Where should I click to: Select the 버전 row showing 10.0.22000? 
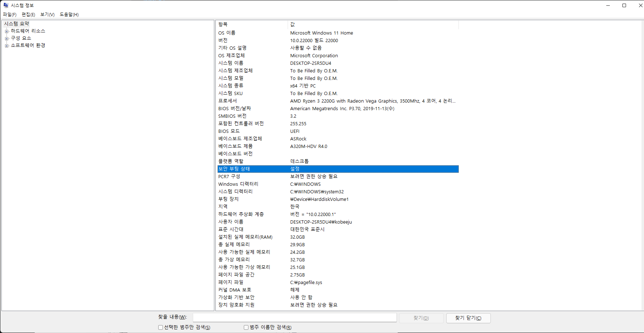[x=338, y=40]
